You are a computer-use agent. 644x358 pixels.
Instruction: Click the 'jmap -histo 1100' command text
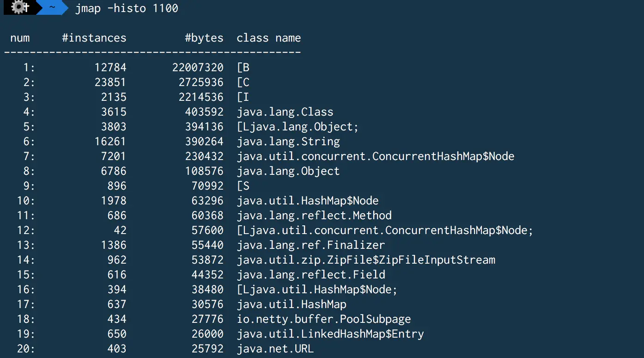(127, 8)
